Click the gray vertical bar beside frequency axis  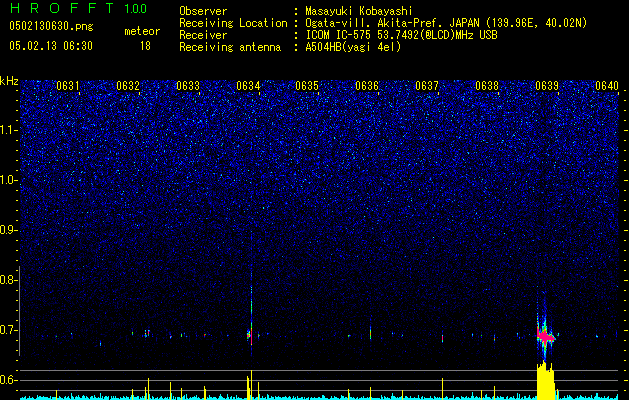click(19, 311)
